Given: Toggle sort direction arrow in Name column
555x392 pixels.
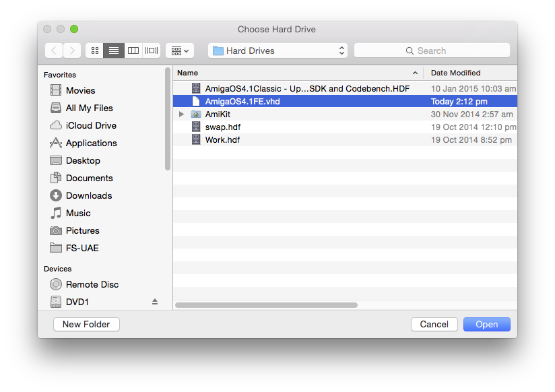Looking at the screenshot, I should click(x=415, y=73).
